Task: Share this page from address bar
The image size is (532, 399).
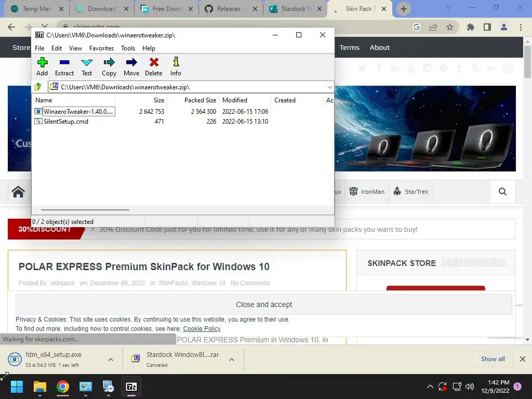Action: click(433, 27)
